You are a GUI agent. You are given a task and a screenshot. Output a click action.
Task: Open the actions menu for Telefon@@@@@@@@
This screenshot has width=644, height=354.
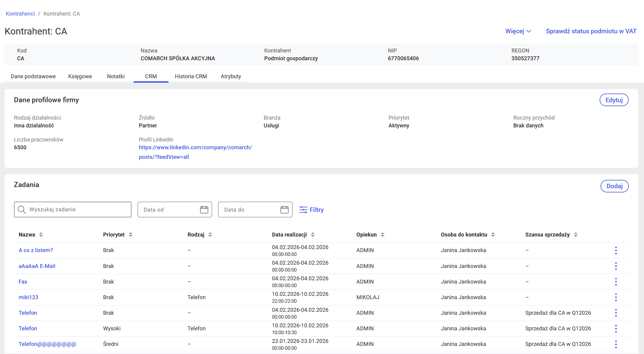point(616,344)
